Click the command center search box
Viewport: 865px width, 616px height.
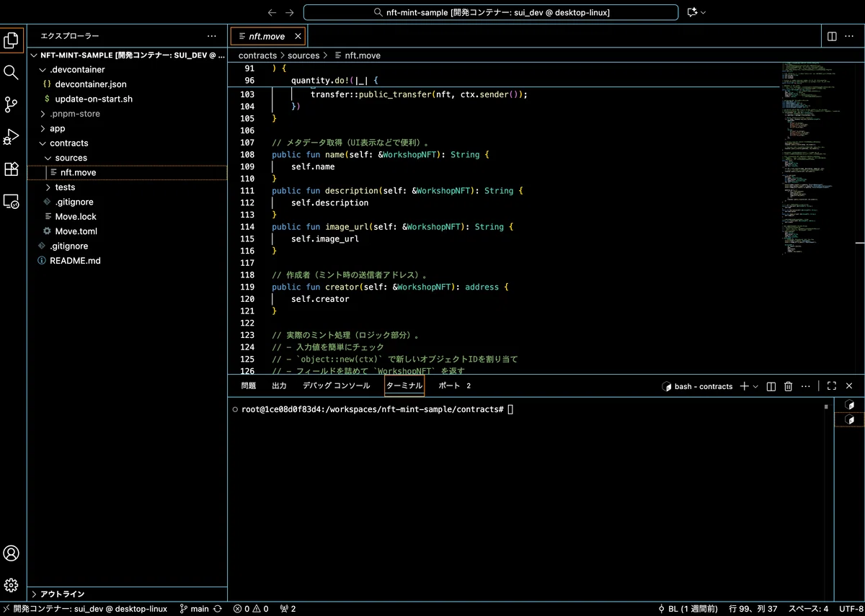(491, 12)
